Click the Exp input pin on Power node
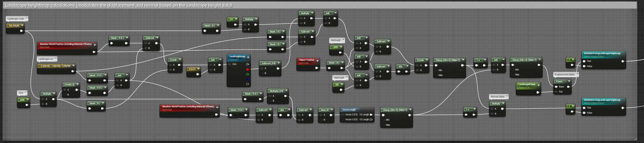644x143 pixels. click(556, 91)
